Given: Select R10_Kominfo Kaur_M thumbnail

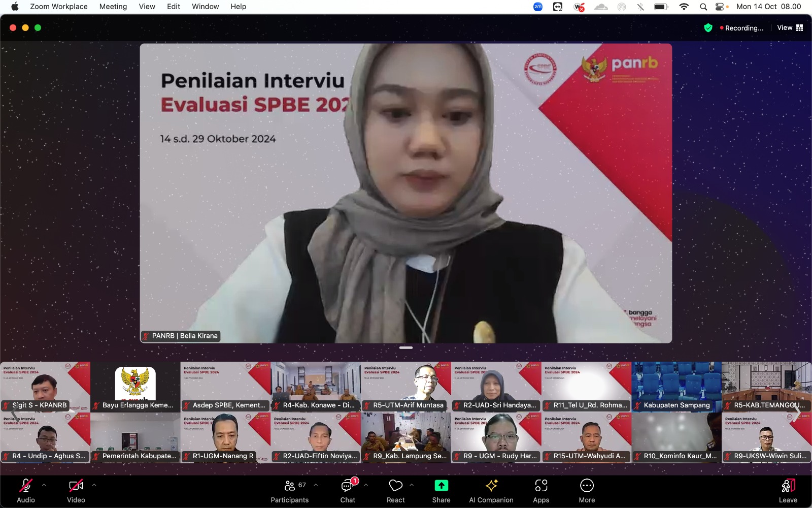Looking at the screenshot, I should [x=676, y=437].
